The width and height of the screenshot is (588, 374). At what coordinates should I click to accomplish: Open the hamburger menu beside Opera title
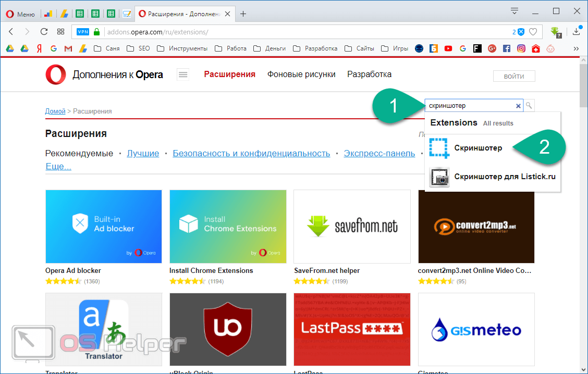coord(183,74)
